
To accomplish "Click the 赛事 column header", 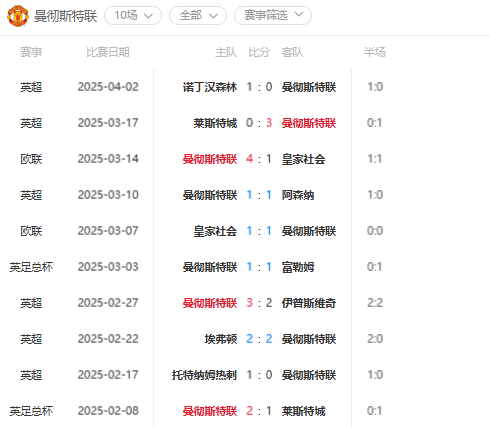I will (x=31, y=52).
